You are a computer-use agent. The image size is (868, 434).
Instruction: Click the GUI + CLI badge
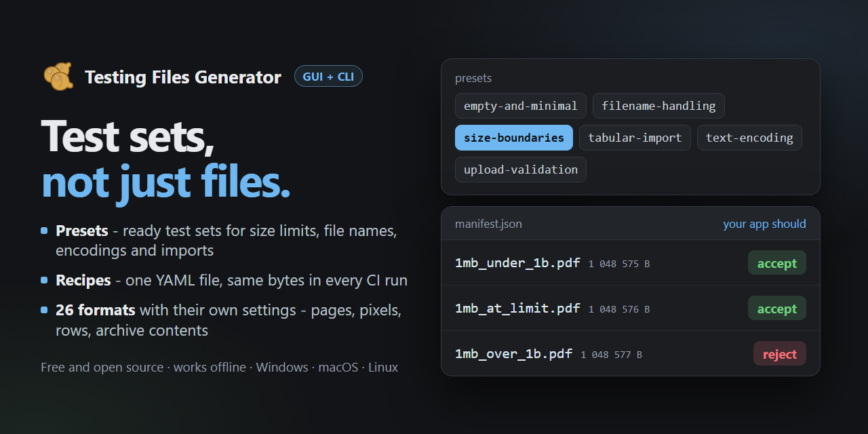(328, 77)
